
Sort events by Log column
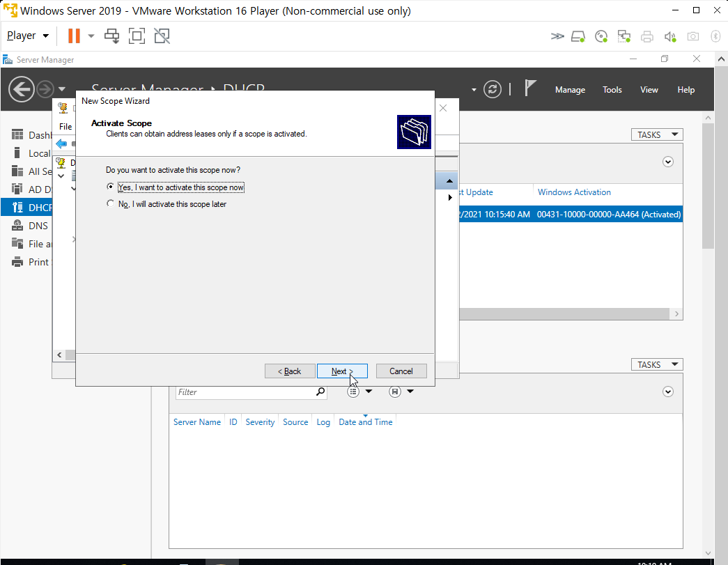coord(323,422)
